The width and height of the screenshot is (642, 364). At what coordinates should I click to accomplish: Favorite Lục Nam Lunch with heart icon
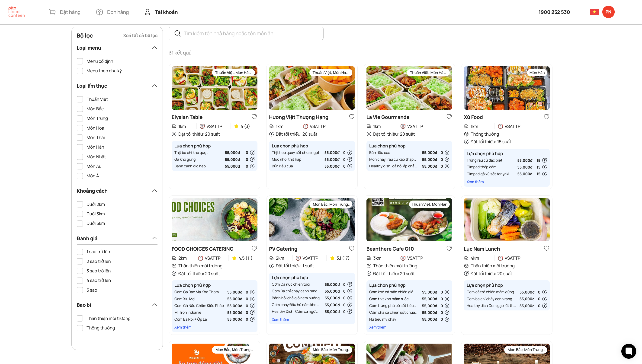pyautogui.click(x=546, y=248)
